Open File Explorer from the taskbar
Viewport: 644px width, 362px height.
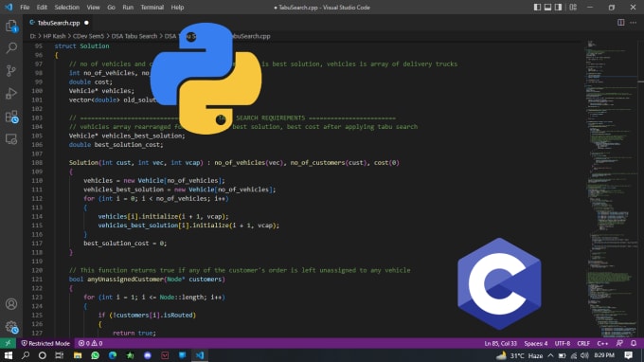click(x=78, y=355)
